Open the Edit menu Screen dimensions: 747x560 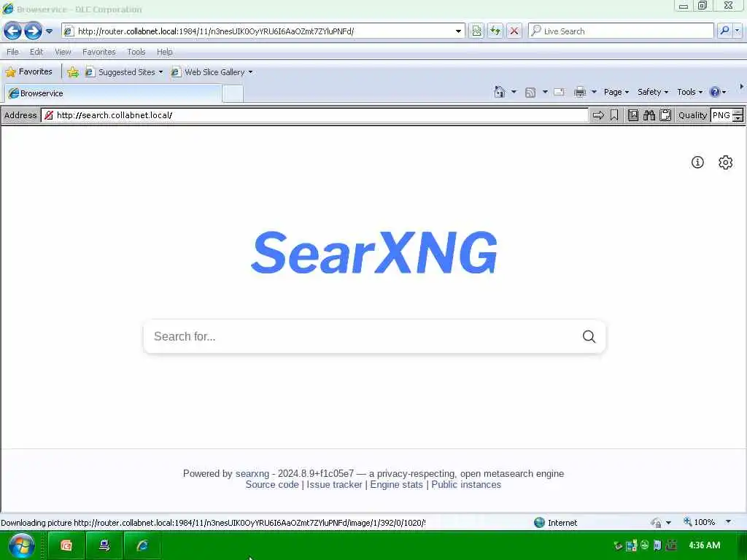(x=36, y=52)
